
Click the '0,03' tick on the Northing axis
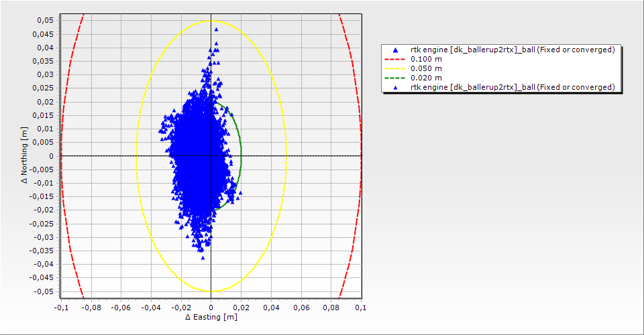click(45, 74)
